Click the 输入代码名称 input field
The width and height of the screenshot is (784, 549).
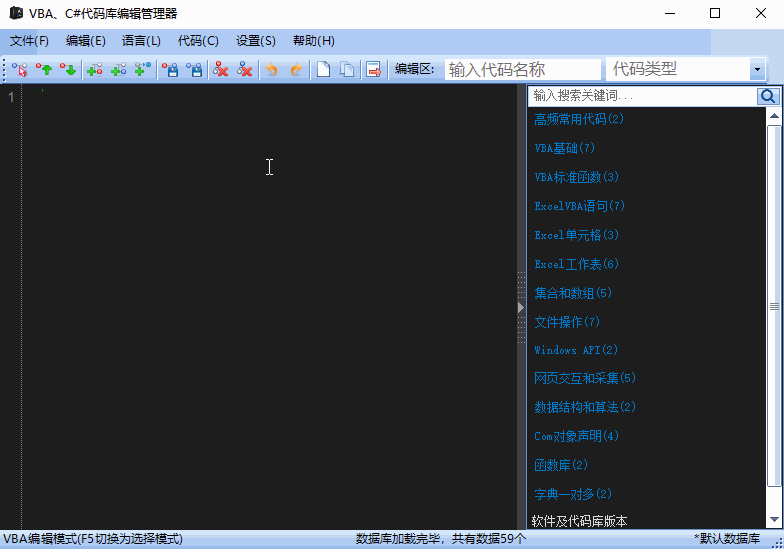[522, 69]
